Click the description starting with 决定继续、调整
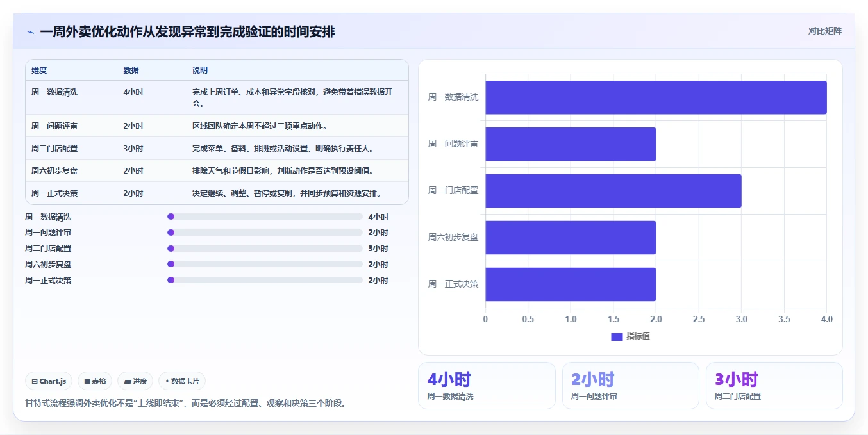This screenshot has width=868, height=435. 287,193
